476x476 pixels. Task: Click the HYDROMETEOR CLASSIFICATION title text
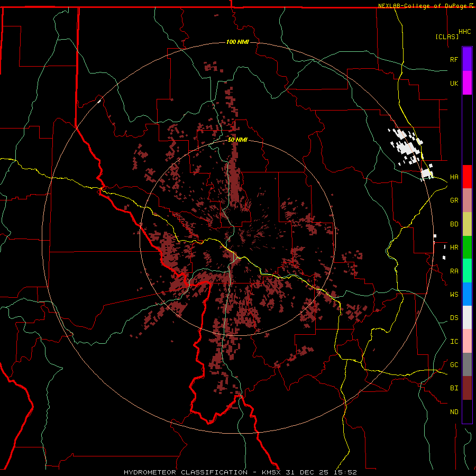click(x=186, y=472)
